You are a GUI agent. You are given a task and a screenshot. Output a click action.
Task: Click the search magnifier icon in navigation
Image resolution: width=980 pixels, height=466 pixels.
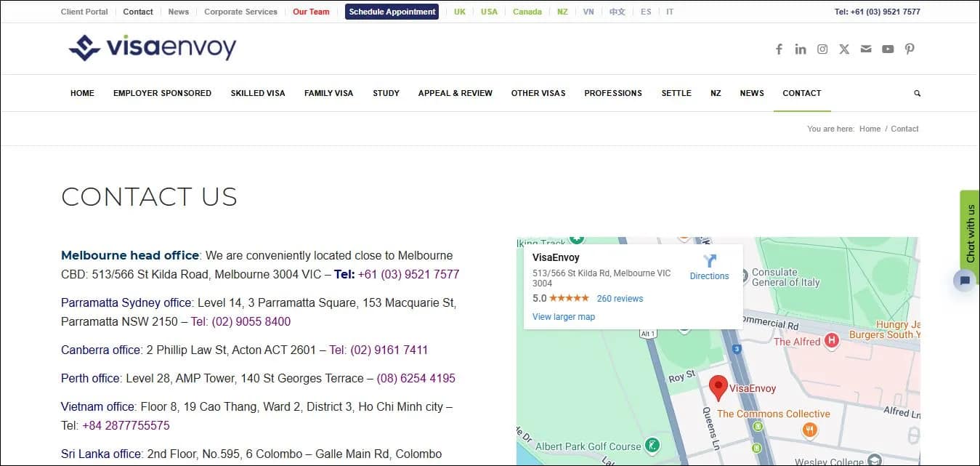click(917, 94)
